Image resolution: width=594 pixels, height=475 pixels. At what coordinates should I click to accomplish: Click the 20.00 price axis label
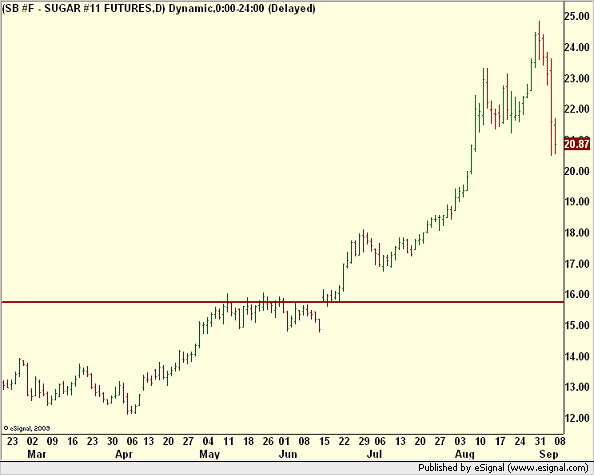tap(577, 171)
